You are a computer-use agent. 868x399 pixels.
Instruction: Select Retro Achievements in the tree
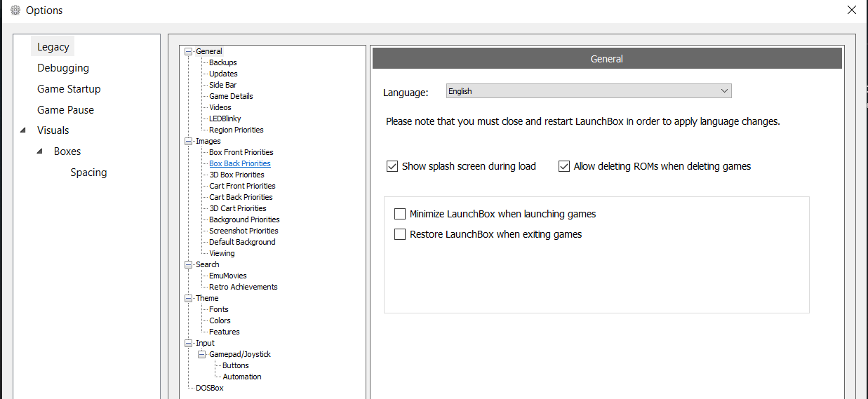[243, 287]
